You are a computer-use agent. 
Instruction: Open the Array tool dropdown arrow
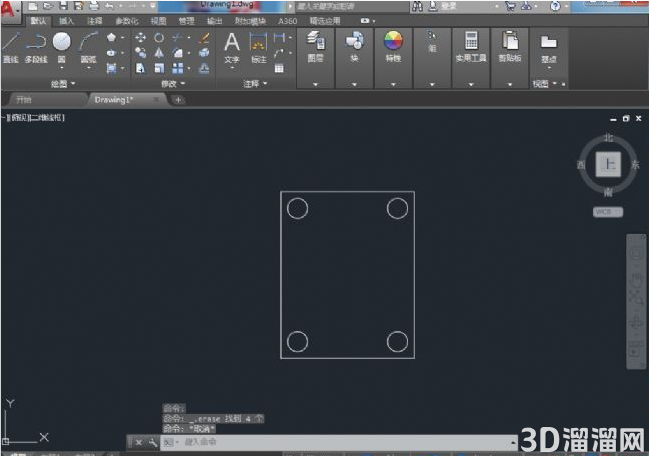pos(189,68)
